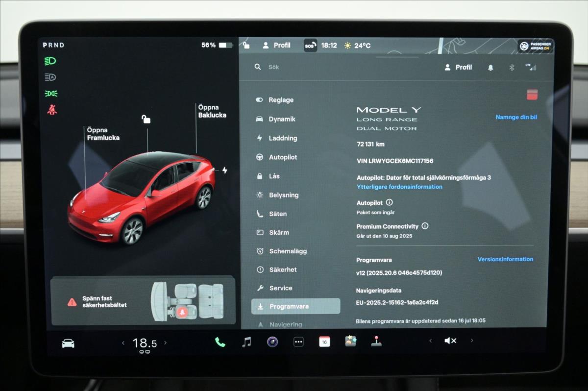
Task: Tap the parking lights indicator icon
Action: click(x=51, y=93)
